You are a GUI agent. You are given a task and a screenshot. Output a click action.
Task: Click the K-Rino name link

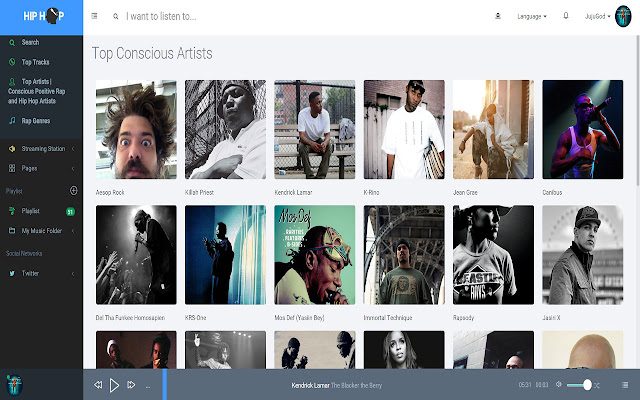click(x=371, y=192)
